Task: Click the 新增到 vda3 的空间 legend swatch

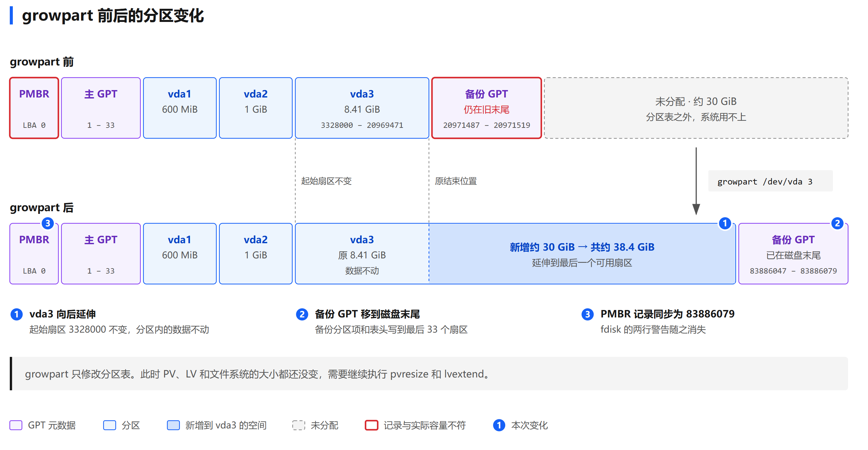Action: (173, 425)
